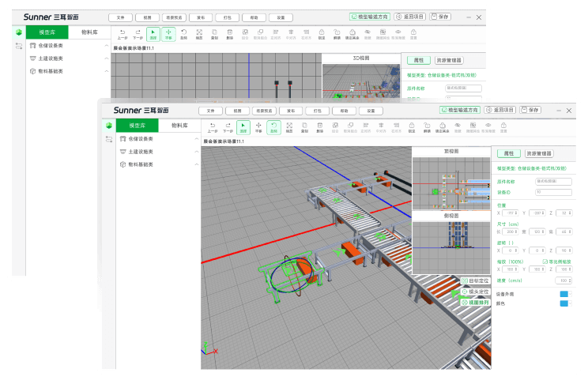Click the lock-canvas (锁定画布) icon in front toolbar

pos(443,127)
